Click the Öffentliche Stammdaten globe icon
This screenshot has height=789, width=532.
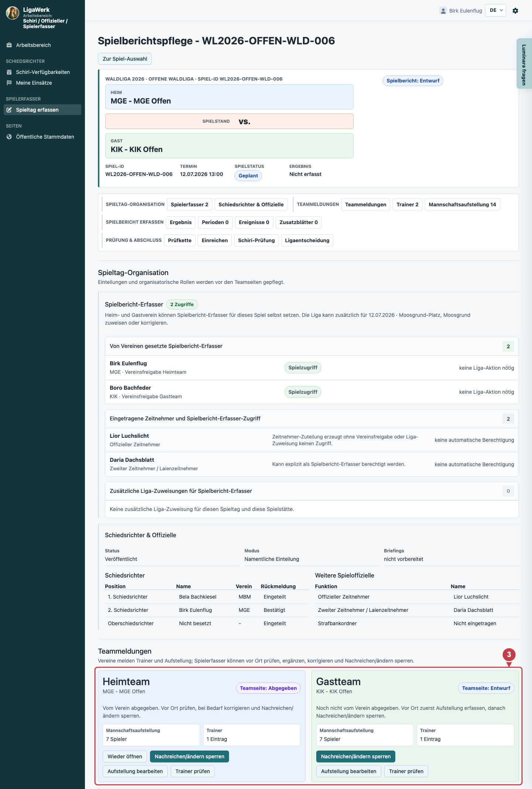9,137
